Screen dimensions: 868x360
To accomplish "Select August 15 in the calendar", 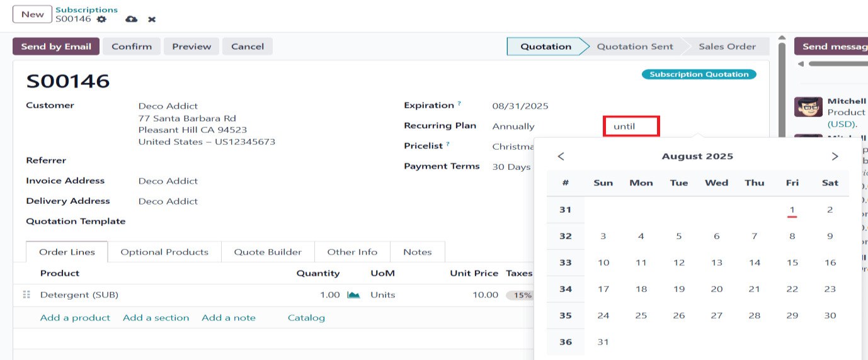I will click(792, 262).
